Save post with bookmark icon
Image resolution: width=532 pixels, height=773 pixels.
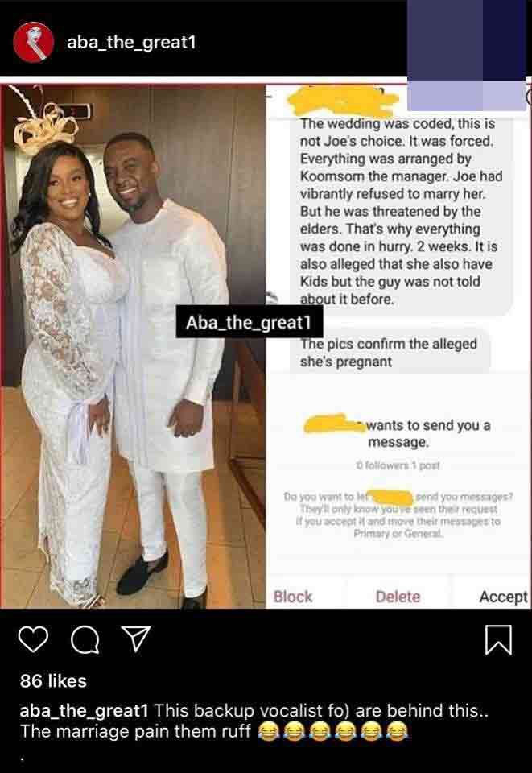(x=498, y=639)
